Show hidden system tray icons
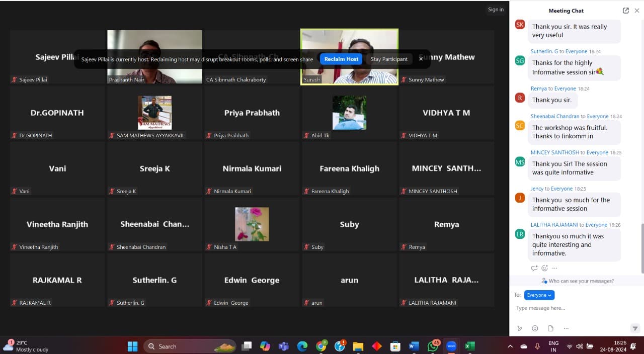Viewport: 644px width, 354px height. pos(510,346)
